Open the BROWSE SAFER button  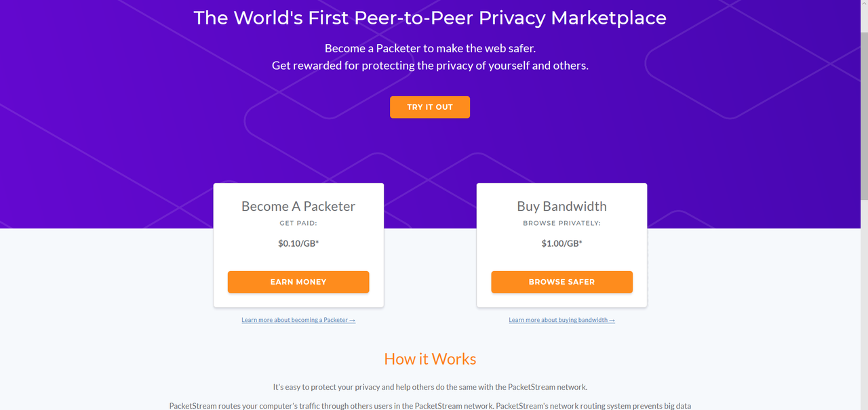point(561,282)
